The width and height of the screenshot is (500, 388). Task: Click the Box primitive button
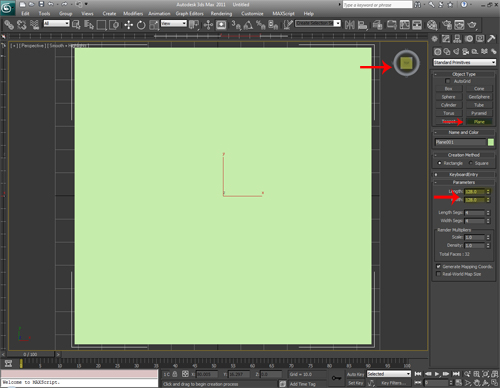(449, 89)
